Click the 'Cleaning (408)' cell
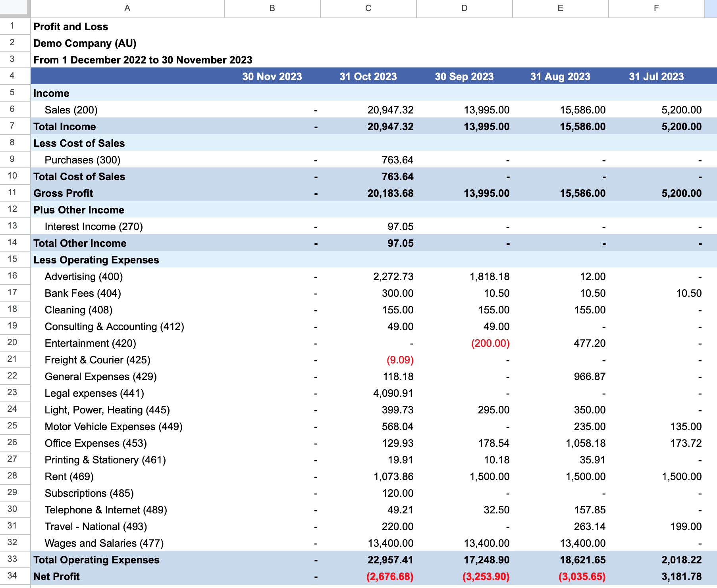 [127, 310]
